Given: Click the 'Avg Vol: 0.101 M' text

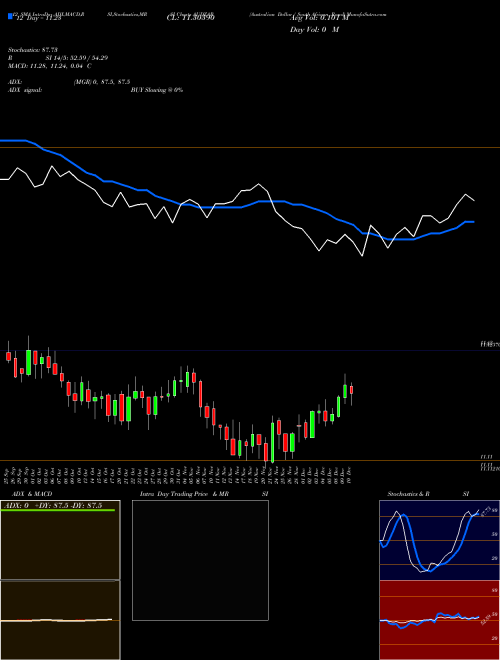Looking at the screenshot, I should [319, 18].
